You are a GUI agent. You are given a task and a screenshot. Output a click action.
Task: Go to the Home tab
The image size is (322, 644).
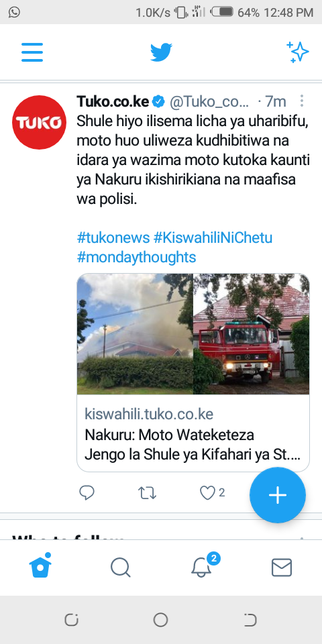40,566
